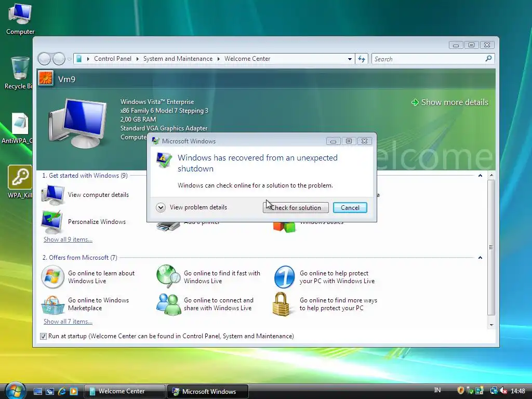Click the Show all 7 items link
The width and height of the screenshot is (532, 399).
click(x=68, y=322)
